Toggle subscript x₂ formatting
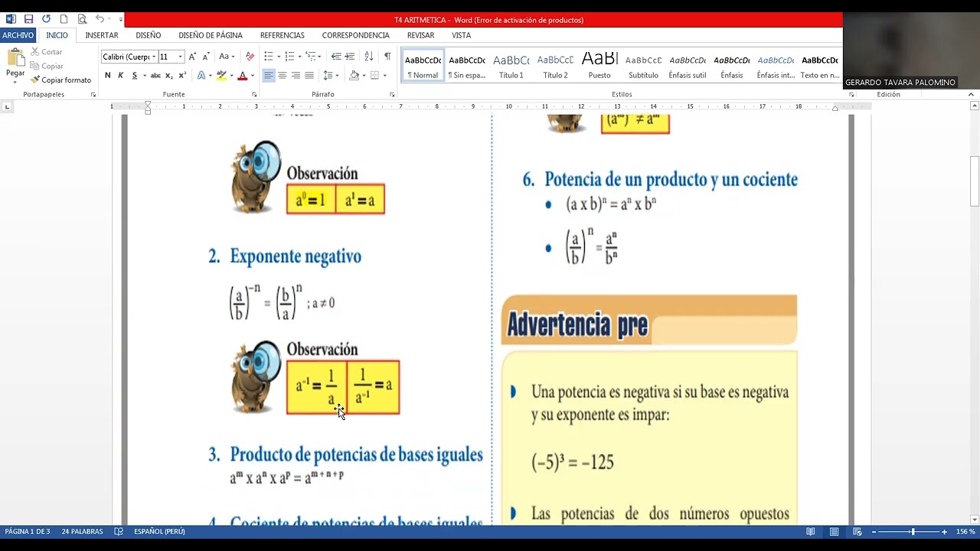This screenshot has width=980, height=551. coord(169,75)
